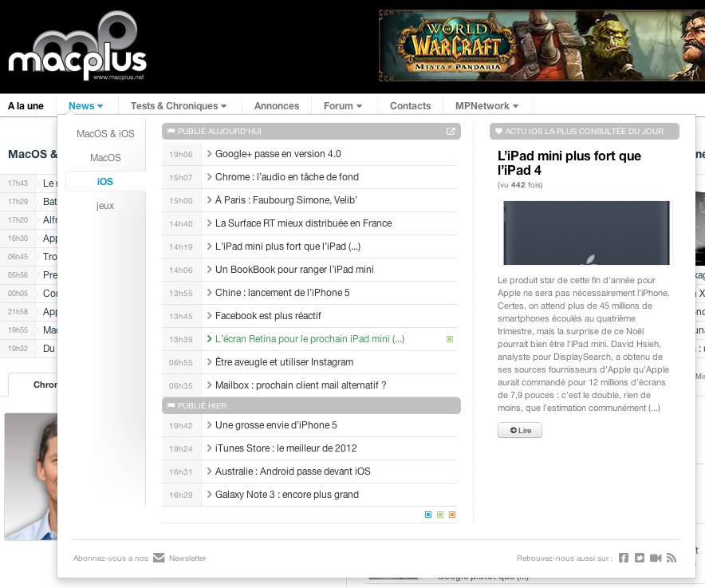Click the iPad mini article thumbnail
This screenshot has height=588, width=705.
[585, 233]
